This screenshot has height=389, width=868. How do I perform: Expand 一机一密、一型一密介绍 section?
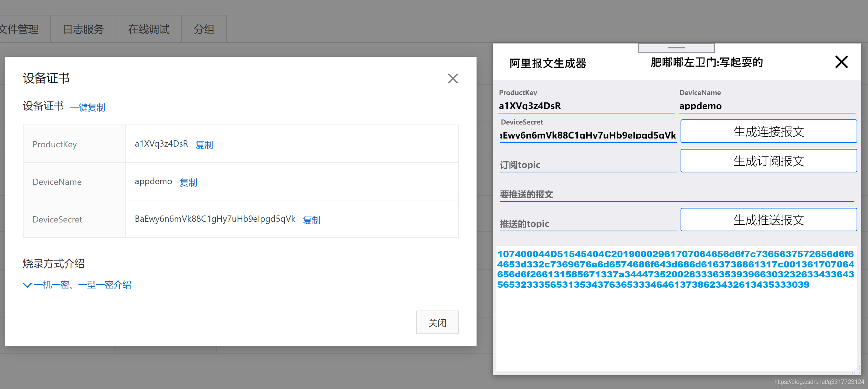click(x=77, y=285)
